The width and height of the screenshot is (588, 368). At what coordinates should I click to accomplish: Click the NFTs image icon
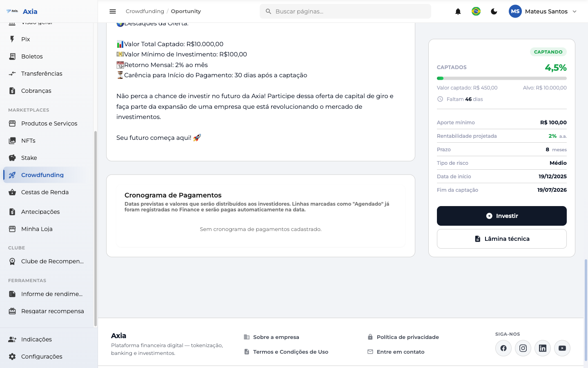12,141
